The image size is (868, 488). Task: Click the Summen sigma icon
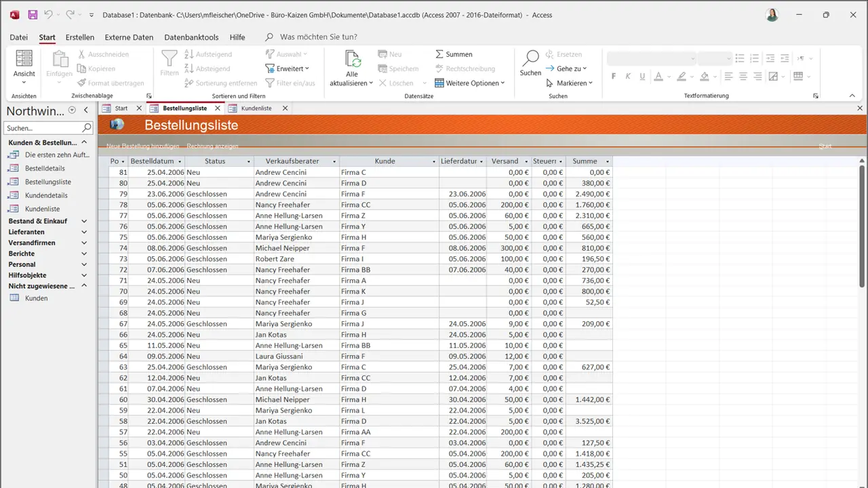click(439, 54)
